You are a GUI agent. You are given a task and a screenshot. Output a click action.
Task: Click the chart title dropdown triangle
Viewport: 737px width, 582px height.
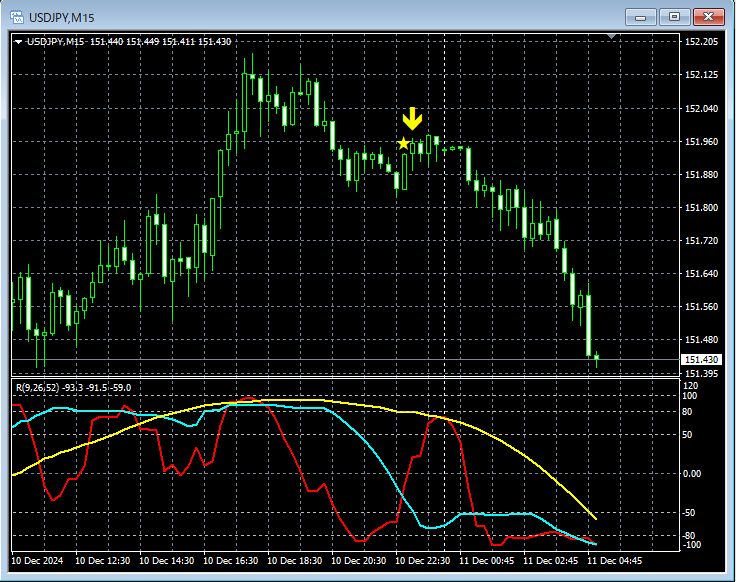(18, 42)
